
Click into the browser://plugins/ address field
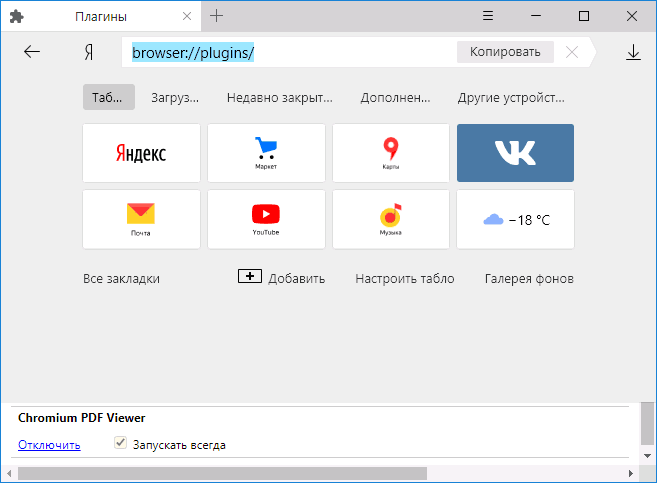pos(289,52)
